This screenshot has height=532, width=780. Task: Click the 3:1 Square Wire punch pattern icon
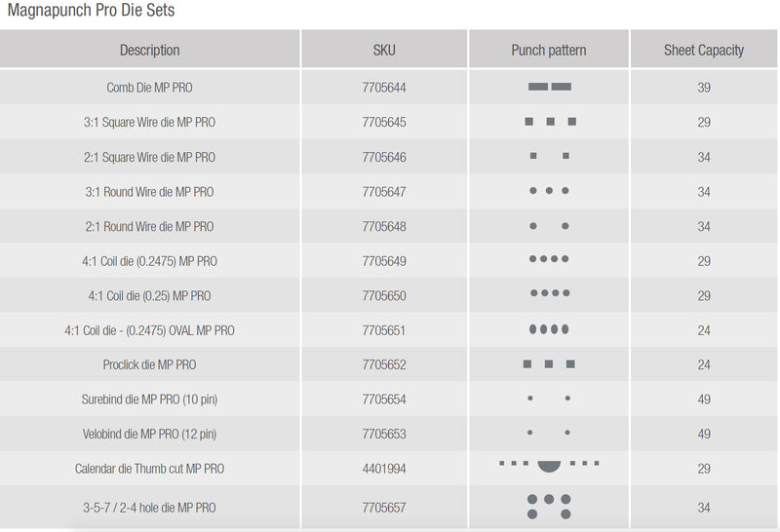549,122
